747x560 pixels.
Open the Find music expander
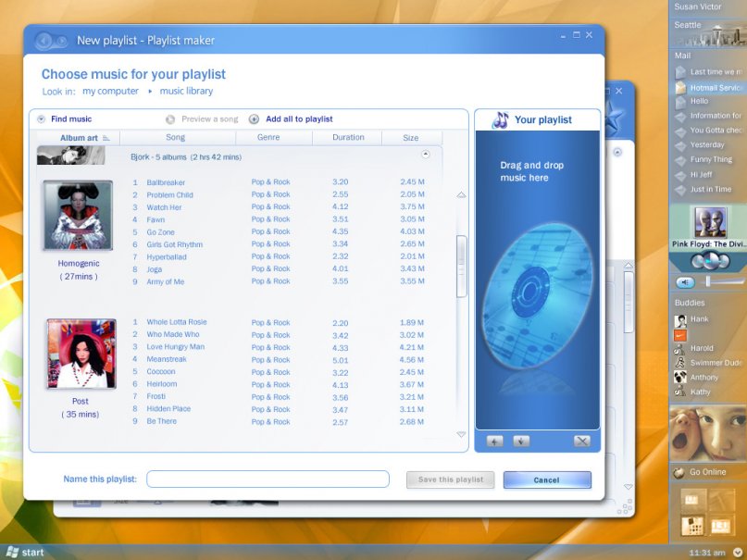(x=42, y=119)
